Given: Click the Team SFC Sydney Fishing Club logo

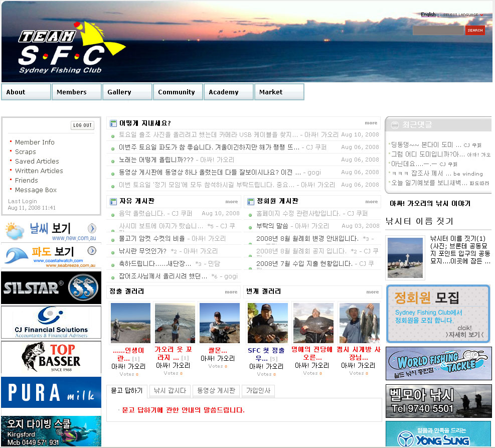Looking at the screenshot, I should click(72, 48).
